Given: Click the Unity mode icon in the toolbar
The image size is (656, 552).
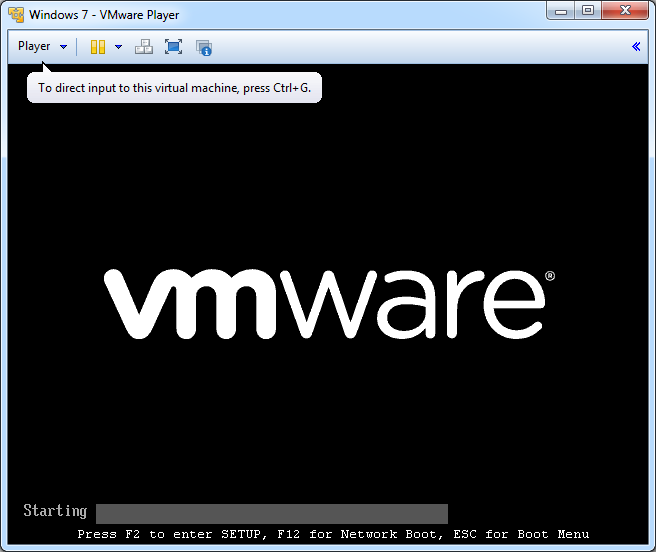Looking at the screenshot, I should [x=204, y=47].
